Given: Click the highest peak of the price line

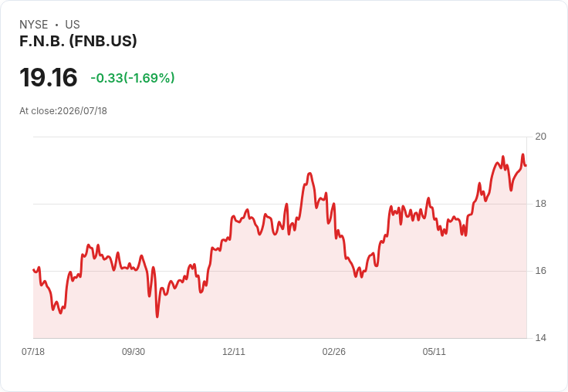Looking at the screenshot, I should click(x=522, y=154).
